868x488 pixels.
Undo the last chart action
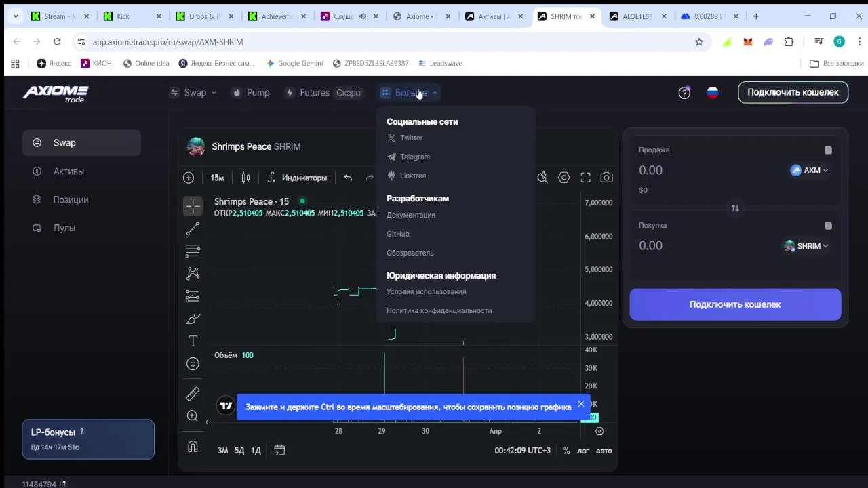tap(348, 178)
